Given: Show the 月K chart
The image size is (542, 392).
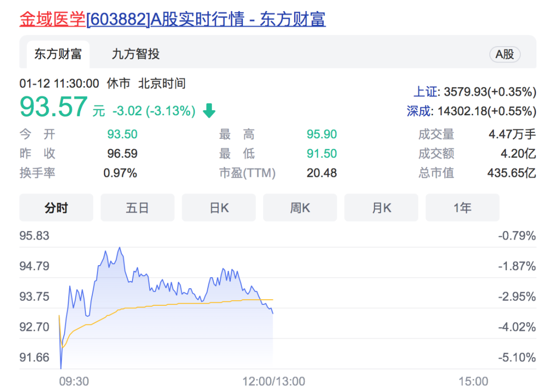Looking at the screenshot, I should coord(381,208).
